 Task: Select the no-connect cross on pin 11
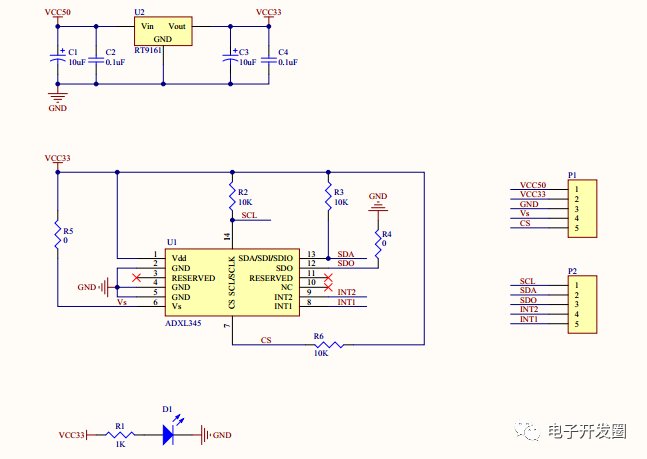point(328,278)
